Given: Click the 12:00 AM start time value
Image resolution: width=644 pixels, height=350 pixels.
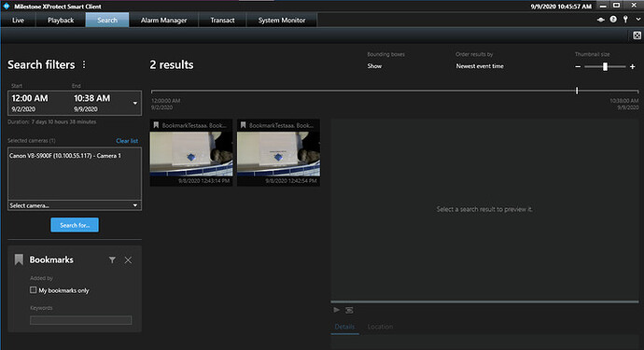Looking at the screenshot, I should tap(30, 98).
